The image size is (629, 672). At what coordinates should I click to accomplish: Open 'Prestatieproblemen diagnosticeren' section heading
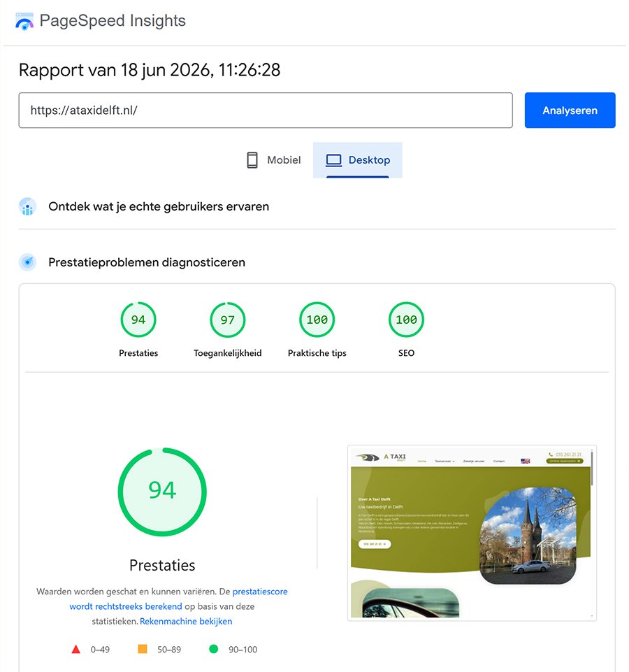(x=147, y=262)
